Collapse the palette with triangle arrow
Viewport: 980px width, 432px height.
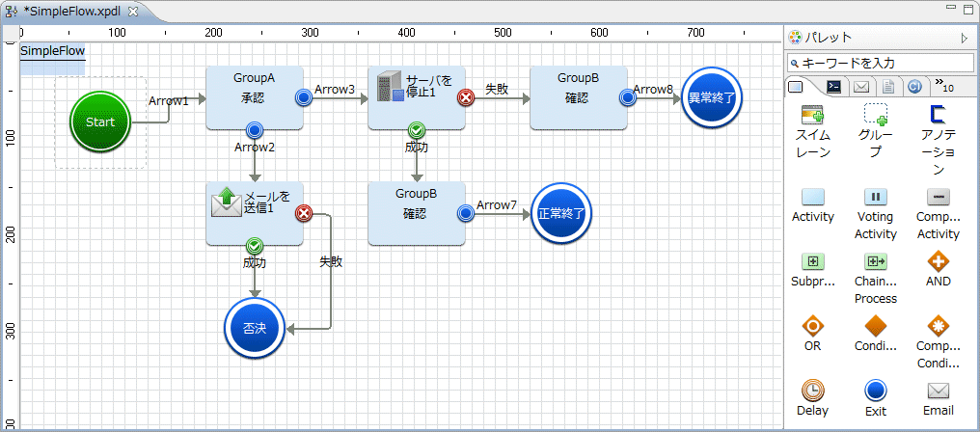pos(965,39)
